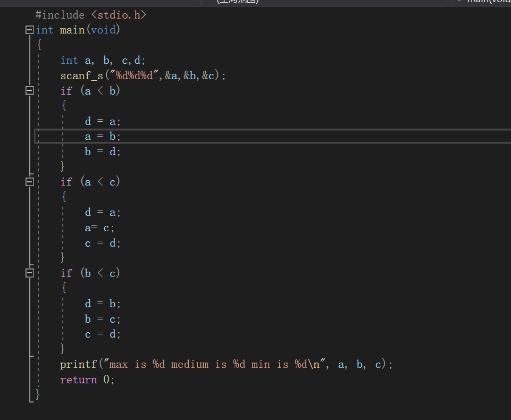Click the &b argument in scanf_s
The image size is (511, 420).
[190, 75]
